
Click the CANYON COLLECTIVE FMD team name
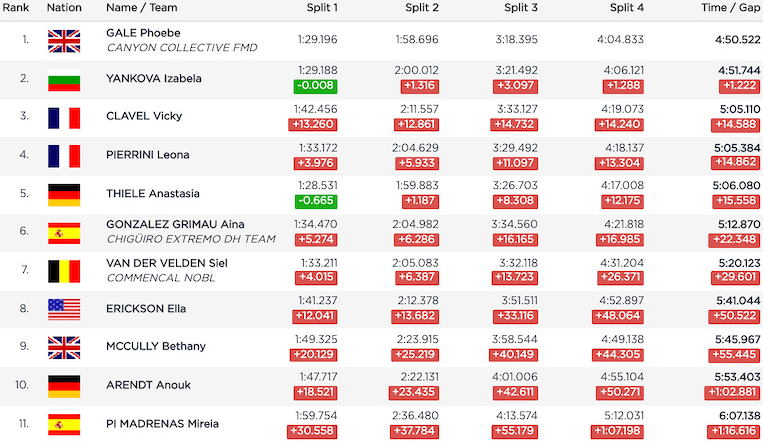[x=181, y=48]
